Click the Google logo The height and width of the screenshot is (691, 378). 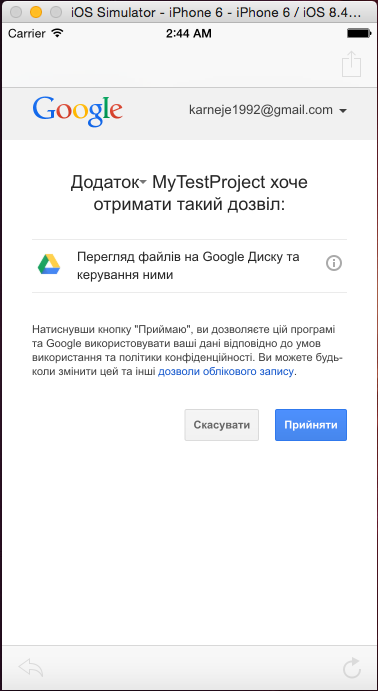pyautogui.click(x=78, y=111)
